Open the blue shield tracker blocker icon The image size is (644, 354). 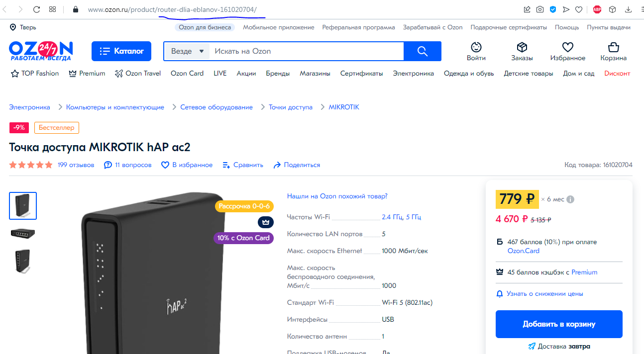[553, 9]
